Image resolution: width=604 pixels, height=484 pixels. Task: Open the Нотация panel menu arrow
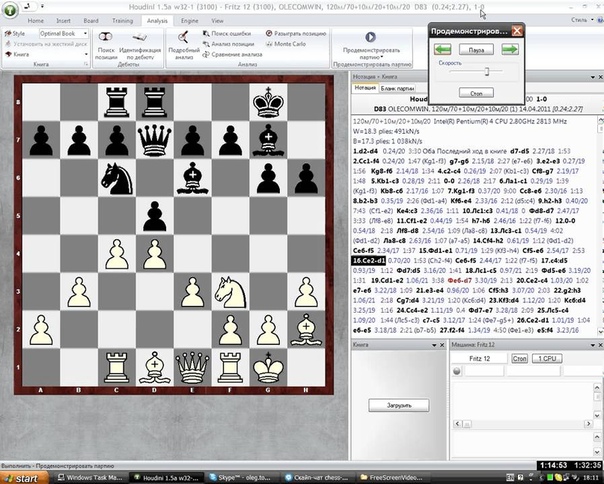[x=593, y=77]
